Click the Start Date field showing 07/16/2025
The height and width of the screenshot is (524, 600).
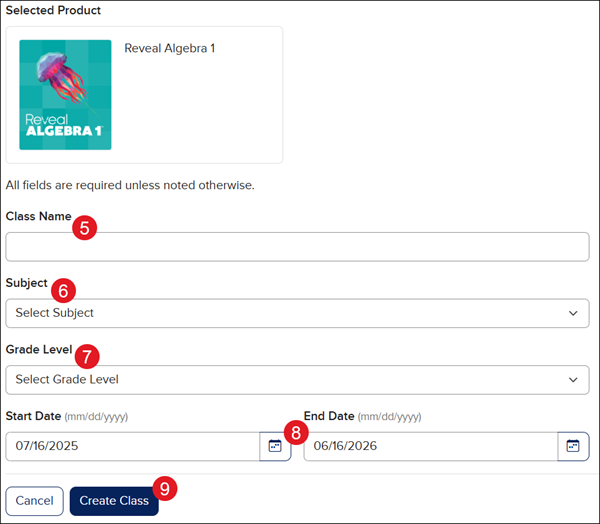132,446
